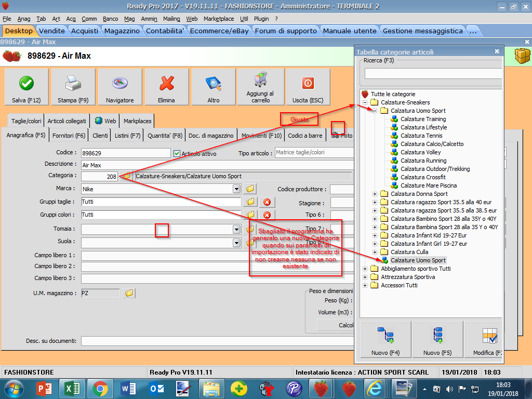Click the Salva (F12) green check button

[x=26, y=87]
